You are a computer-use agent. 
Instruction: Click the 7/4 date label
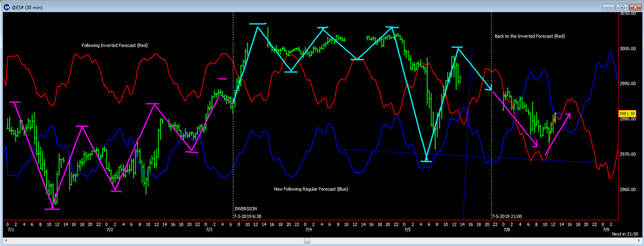tap(308, 229)
